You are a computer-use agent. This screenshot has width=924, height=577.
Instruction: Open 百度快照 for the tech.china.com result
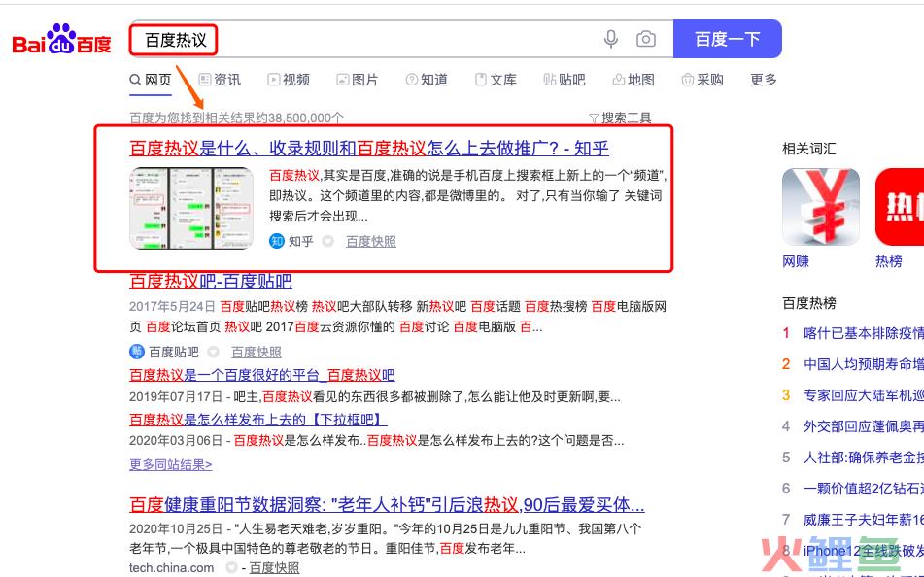274,568
